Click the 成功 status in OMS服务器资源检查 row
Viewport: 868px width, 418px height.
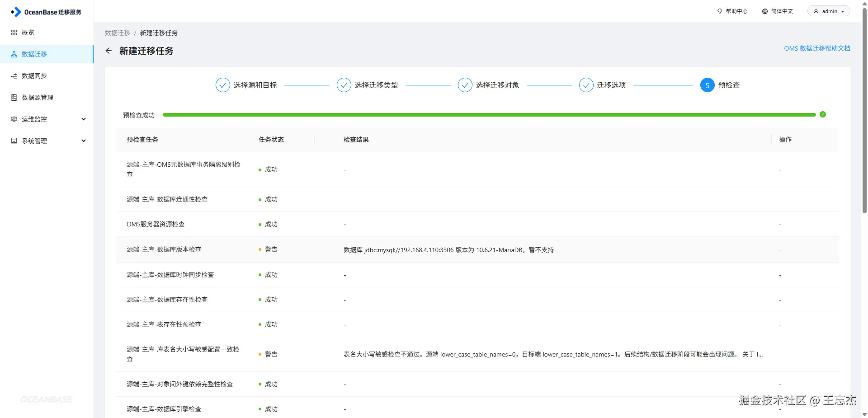(x=271, y=224)
